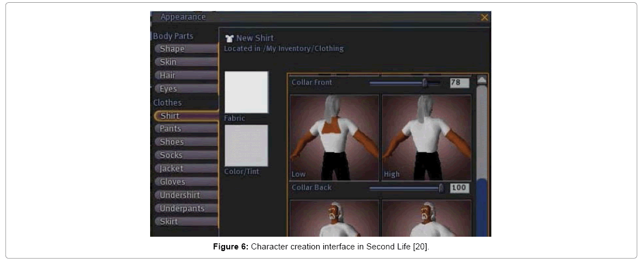
Task: Click the Collar Front value field
Action: [x=459, y=83]
